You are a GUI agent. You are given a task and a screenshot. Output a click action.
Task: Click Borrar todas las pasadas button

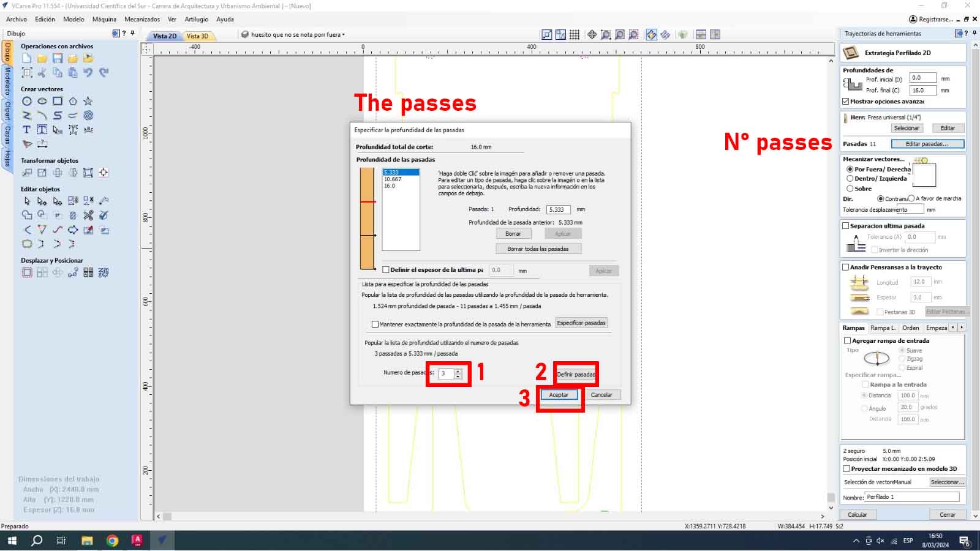[538, 249]
